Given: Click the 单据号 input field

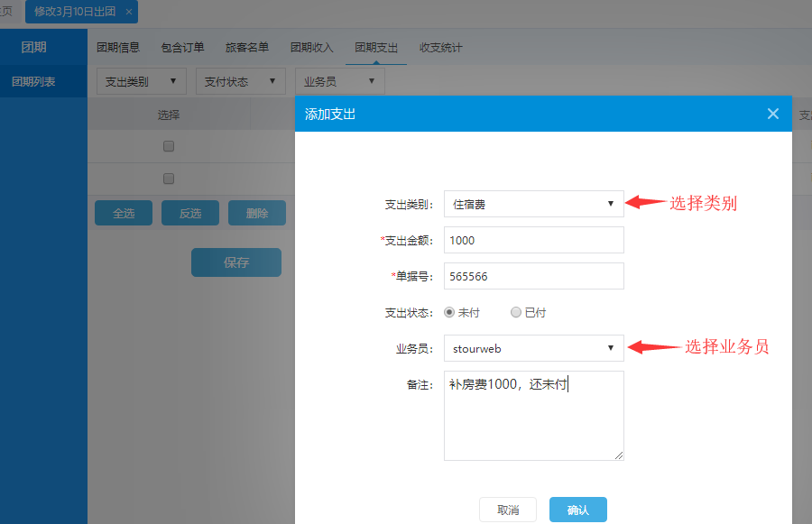Looking at the screenshot, I should tap(533, 276).
